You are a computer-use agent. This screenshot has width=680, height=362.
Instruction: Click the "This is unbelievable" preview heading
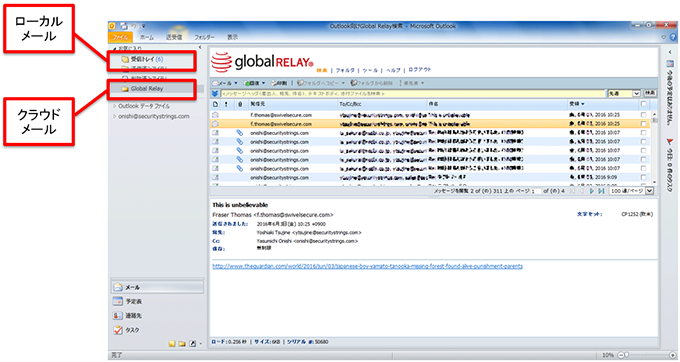point(240,205)
